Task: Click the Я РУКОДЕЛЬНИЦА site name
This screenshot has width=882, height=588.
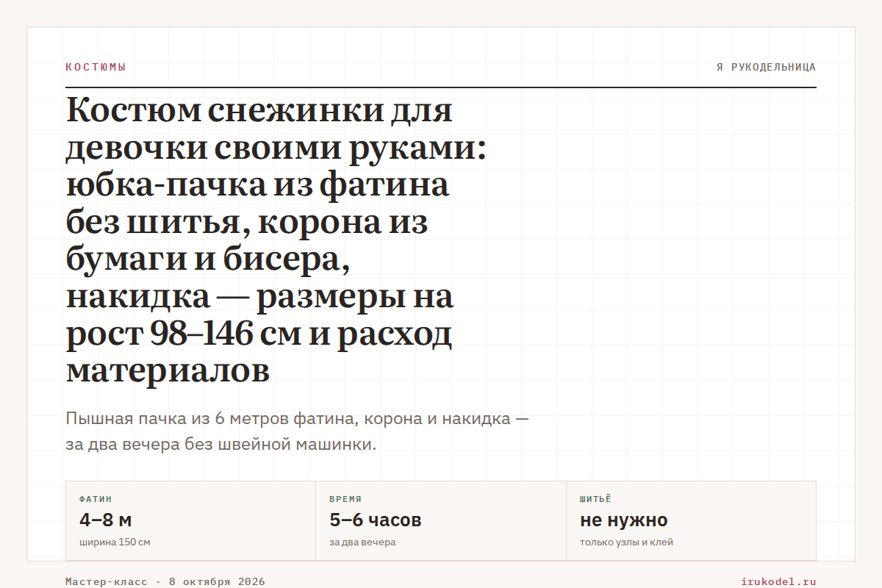Action: [766, 67]
